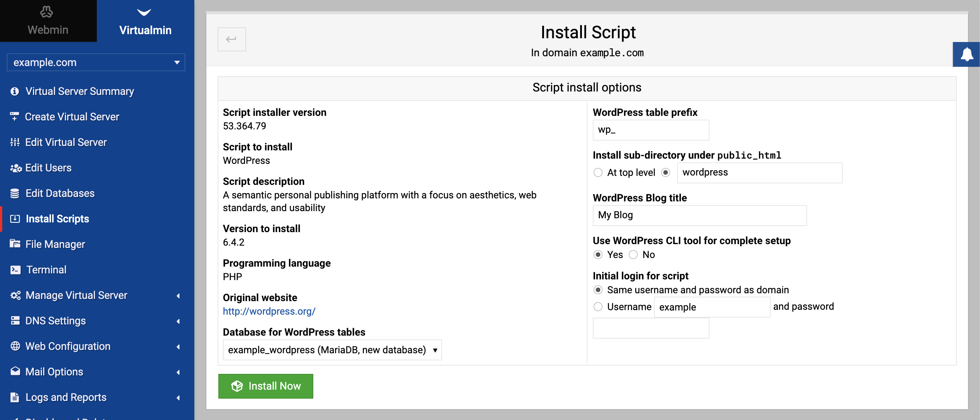Click the version value 6.4.2
This screenshot has width=980, height=420.
(x=234, y=242)
